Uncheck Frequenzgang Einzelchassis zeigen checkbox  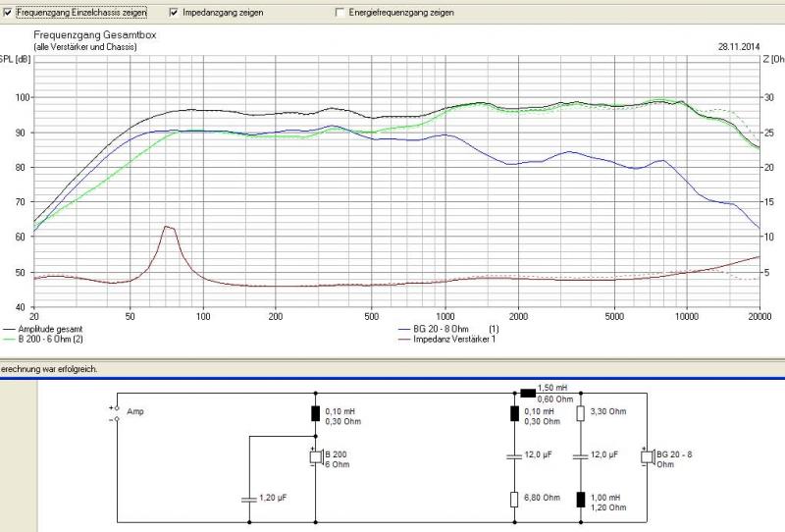point(8,13)
